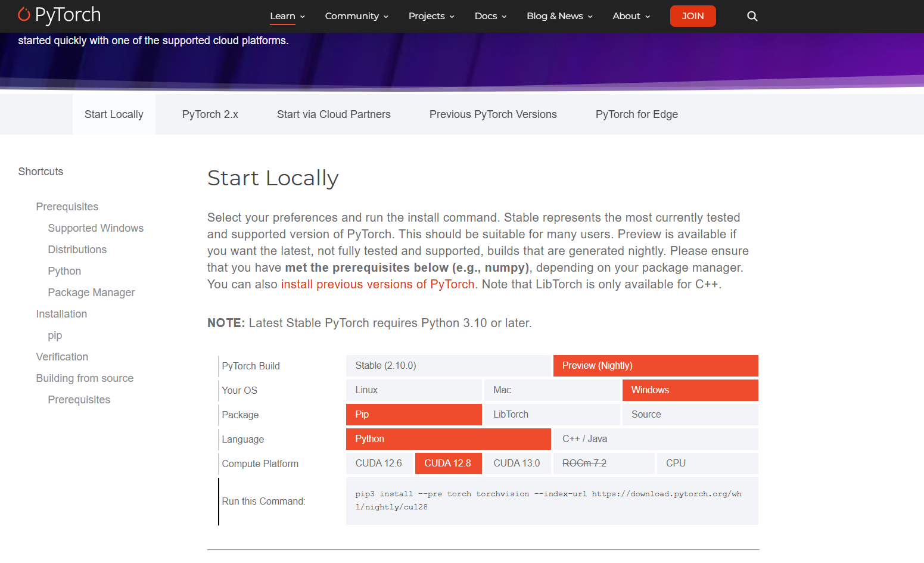The height and width of the screenshot is (563, 924).
Task: Expand the Blog & News menu
Action: (x=559, y=16)
